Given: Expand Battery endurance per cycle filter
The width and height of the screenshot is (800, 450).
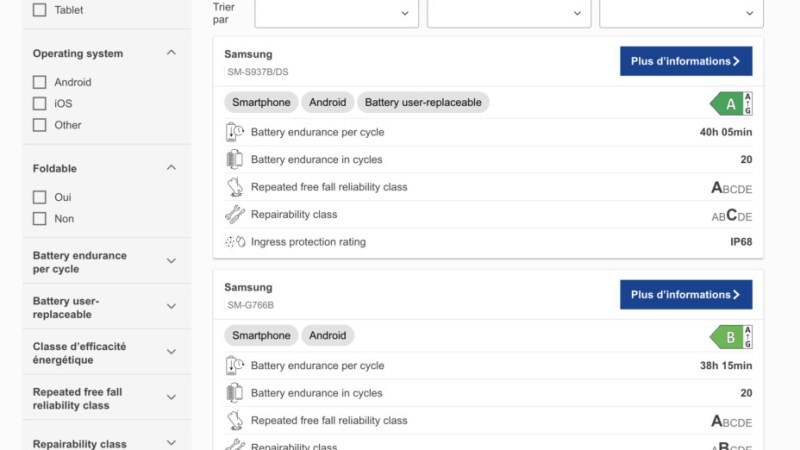Looking at the screenshot, I should 171,261.
